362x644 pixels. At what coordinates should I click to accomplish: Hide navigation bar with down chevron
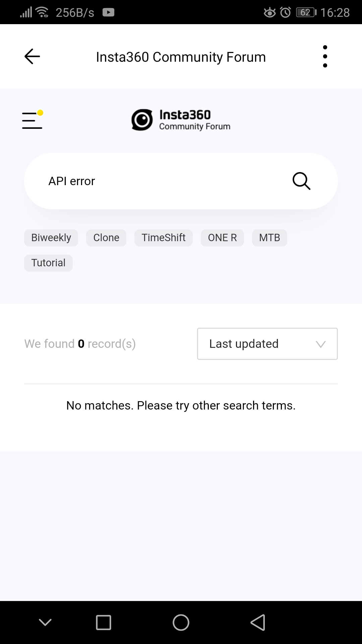click(45, 623)
